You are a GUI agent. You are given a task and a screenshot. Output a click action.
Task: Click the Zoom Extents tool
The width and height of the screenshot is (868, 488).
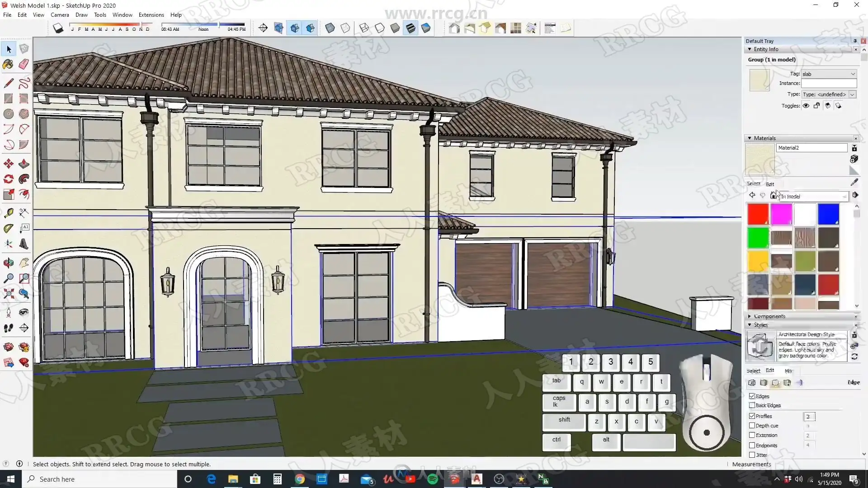(x=8, y=294)
